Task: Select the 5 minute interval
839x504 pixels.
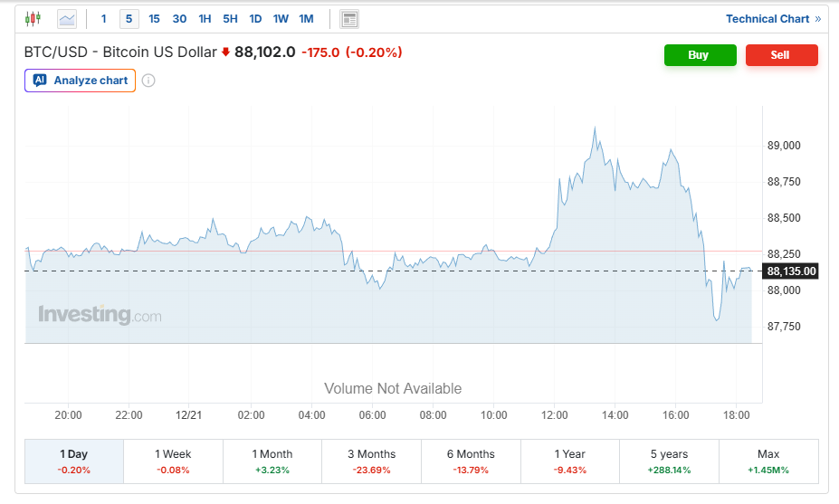Action: pos(129,19)
